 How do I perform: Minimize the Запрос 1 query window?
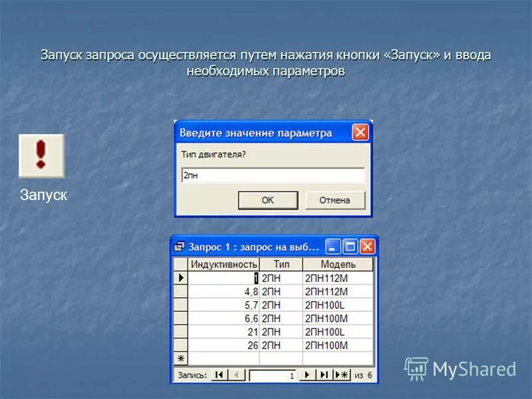332,245
